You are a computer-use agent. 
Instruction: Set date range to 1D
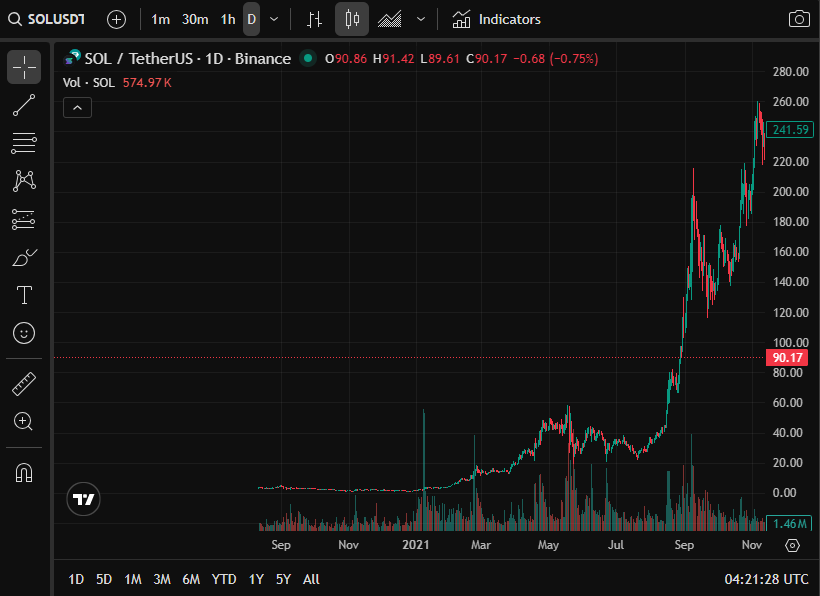[76, 579]
